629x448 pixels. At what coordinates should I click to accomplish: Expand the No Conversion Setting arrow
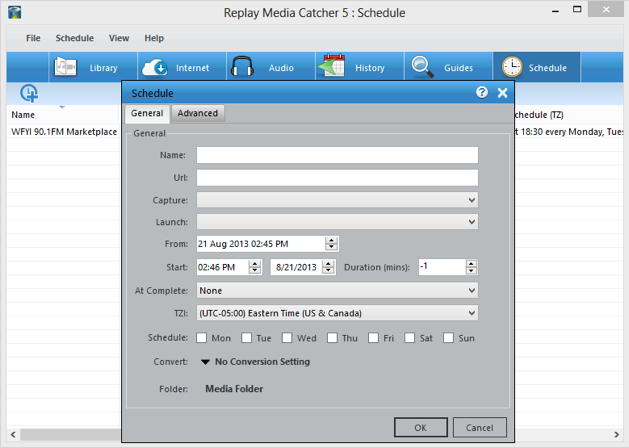point(205,362)
